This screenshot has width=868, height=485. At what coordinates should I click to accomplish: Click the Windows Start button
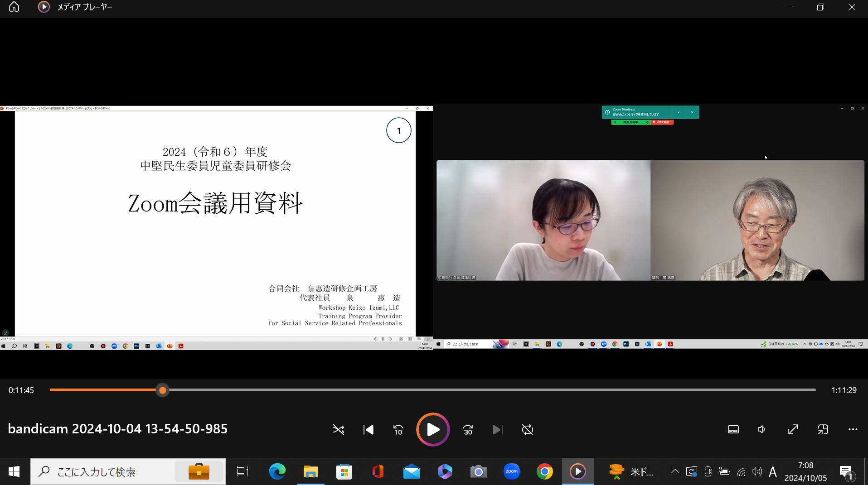point(14,471)
